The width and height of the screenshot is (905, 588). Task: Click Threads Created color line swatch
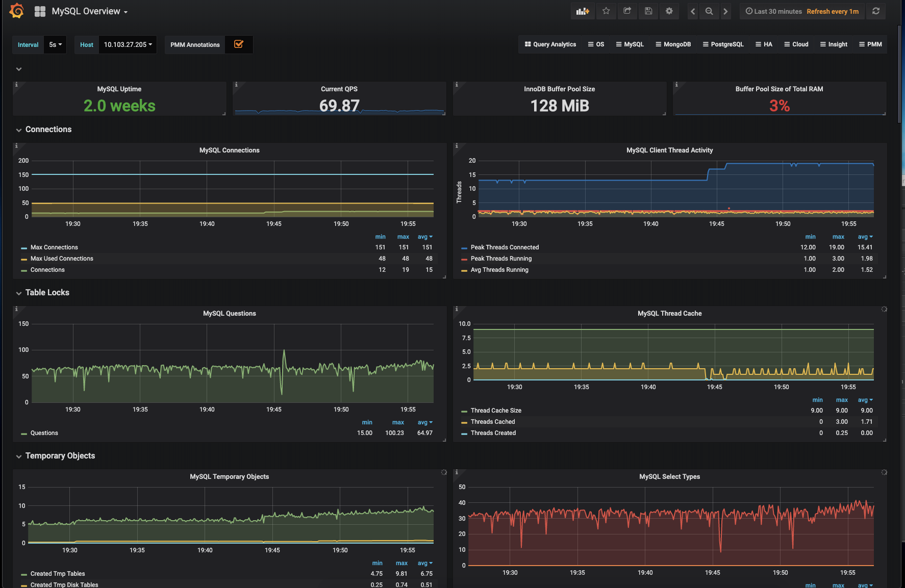[464, 433]
